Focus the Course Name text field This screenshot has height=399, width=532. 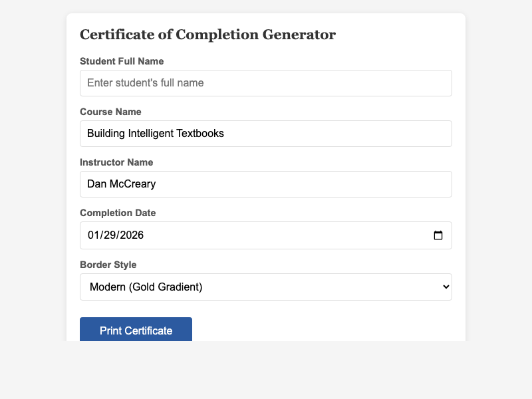[266, 134]
